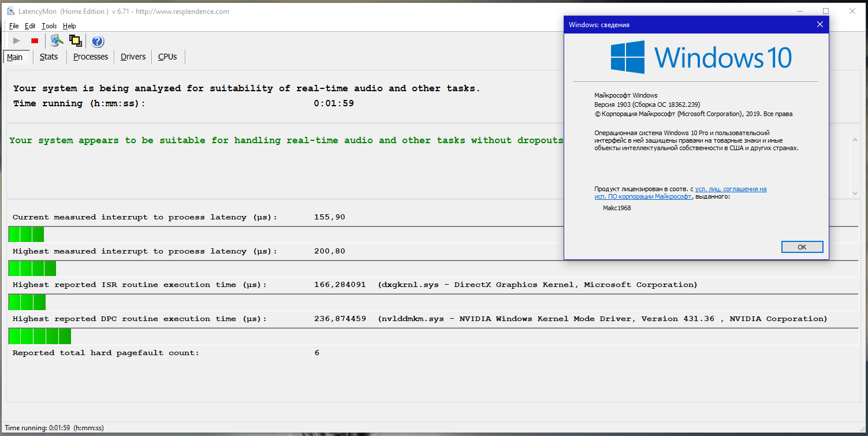Open the File menu
Screen dimensions: 868x436
tap(14, 26)
